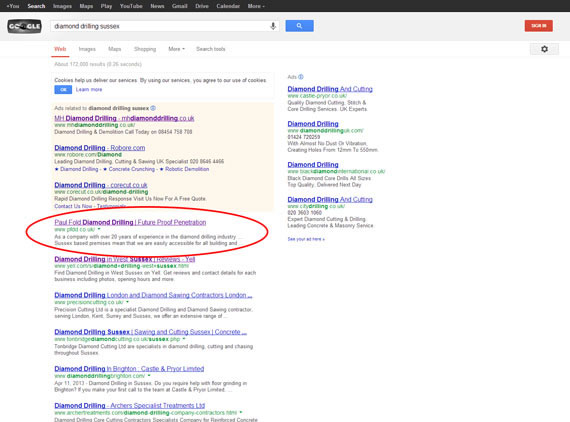
Task: Open YouTube in the top bar
Action: [x=131, y=6]
